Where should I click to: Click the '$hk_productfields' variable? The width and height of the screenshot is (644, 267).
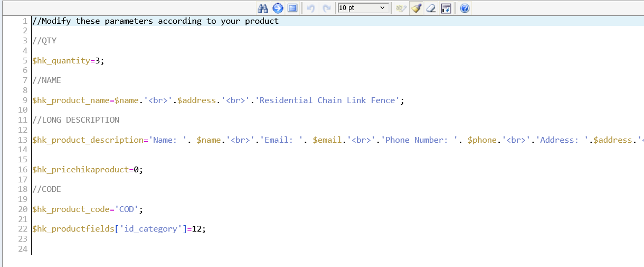point(73,229)
